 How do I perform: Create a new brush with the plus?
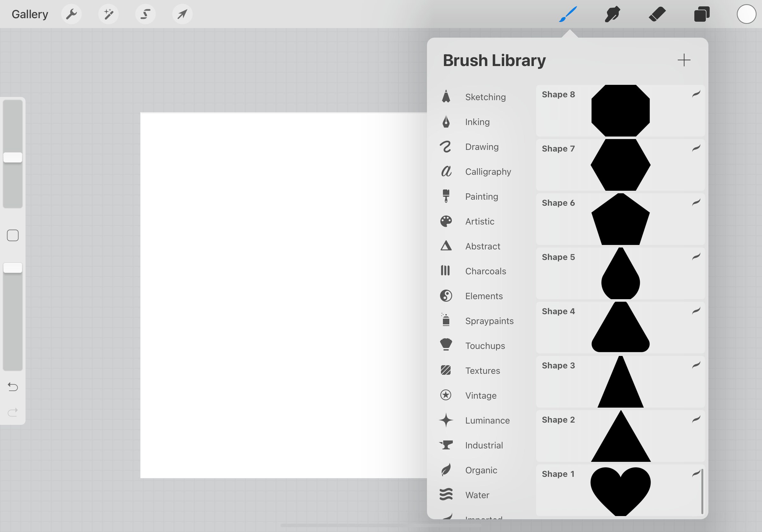684,60
